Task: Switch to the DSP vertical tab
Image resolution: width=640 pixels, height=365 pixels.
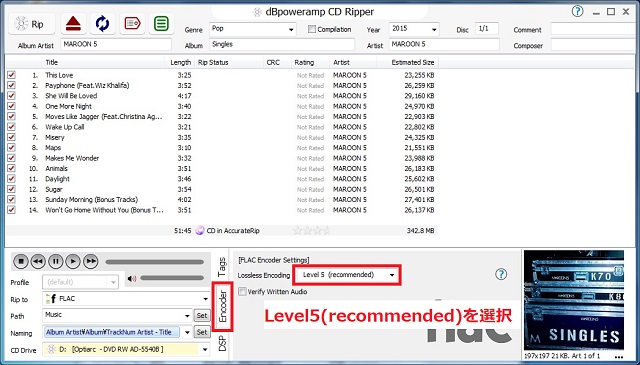Action: tap(222, 343)
